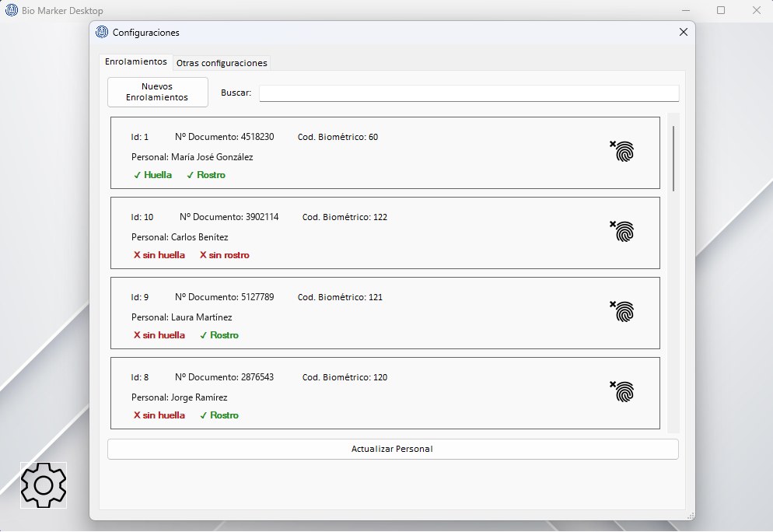Click the Configuraciones dialog title icon
Image resolution: width=773 pixels, height=532 pixels.
pos(102,32)
